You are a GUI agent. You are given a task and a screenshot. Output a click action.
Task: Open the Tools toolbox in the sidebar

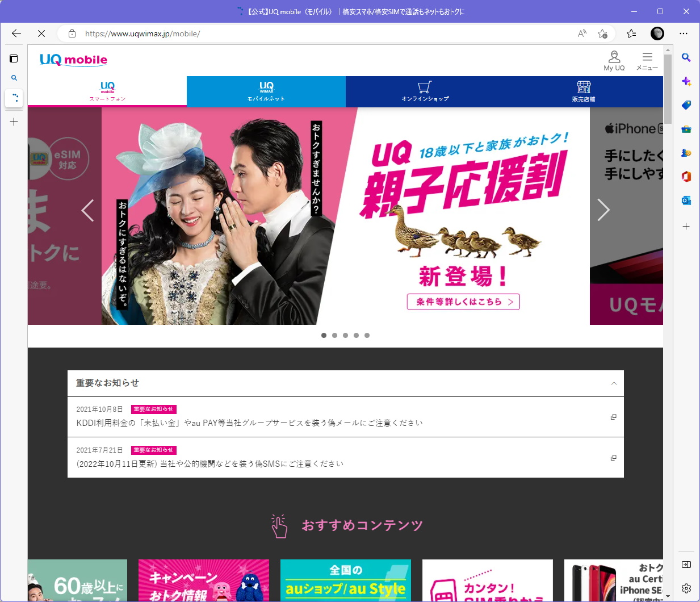686,129
